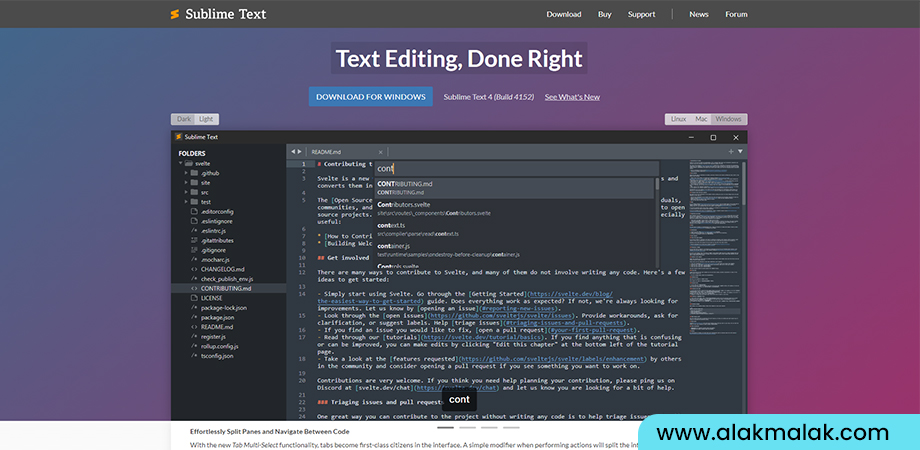
Task: Expand the .github folder arrow
Action: (x=187, y=173)
